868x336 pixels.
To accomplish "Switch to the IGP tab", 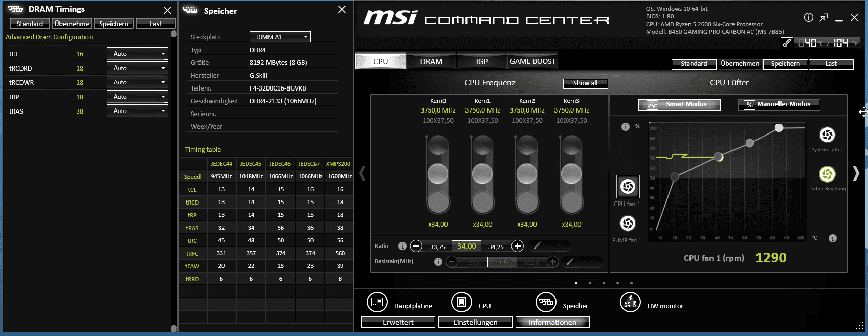I will 482,61.
